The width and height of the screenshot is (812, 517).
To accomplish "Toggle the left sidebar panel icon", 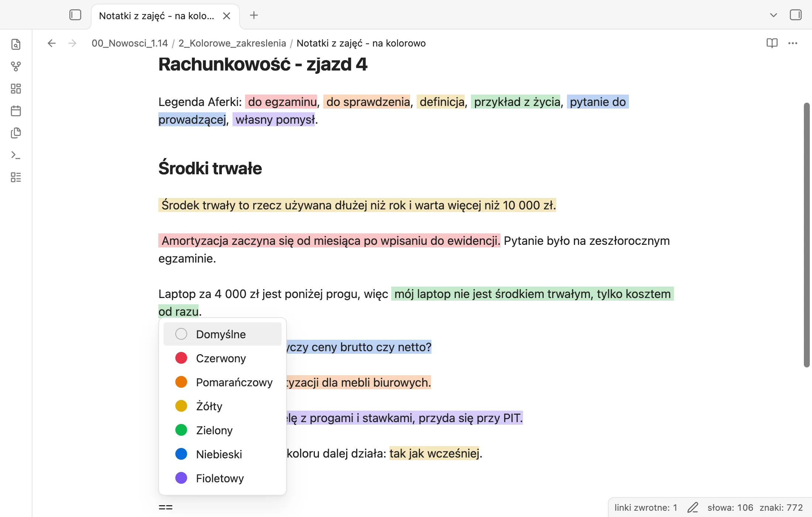I will click(x=75, y=15).
